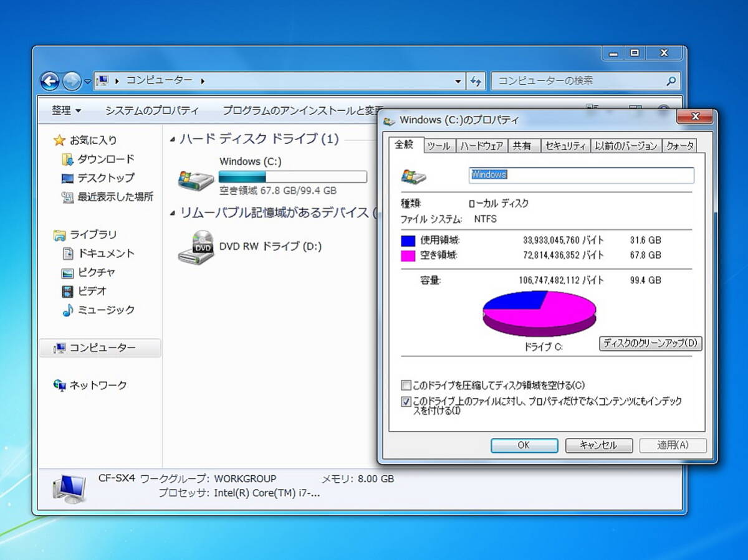Open the recent pages dropdown arrow

pos(88,82)
